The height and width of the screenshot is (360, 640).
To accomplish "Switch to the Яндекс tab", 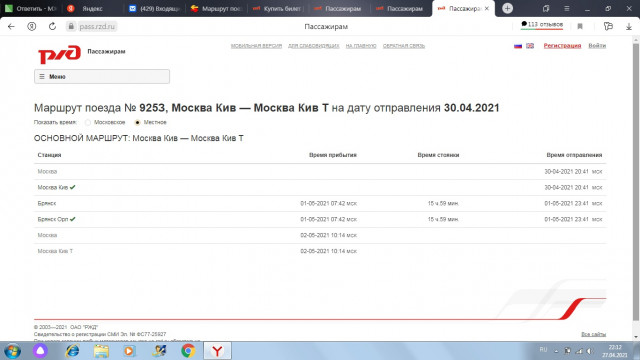I will pos(93,8).
